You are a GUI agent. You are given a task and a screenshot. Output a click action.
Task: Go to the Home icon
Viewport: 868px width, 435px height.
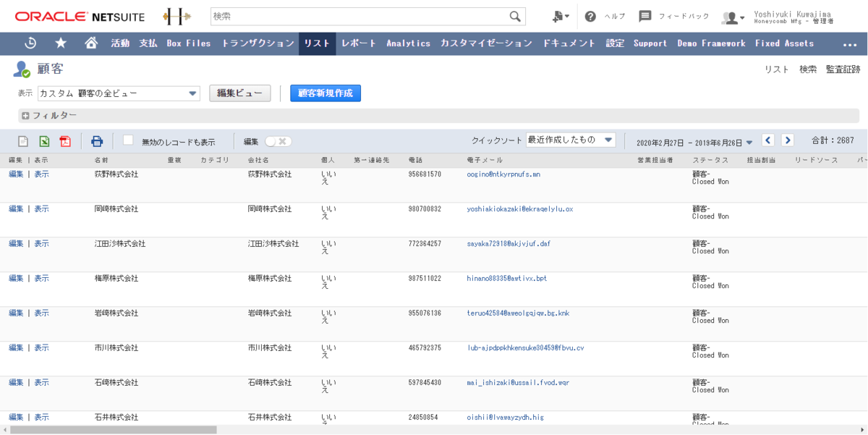tap(91, 43)
